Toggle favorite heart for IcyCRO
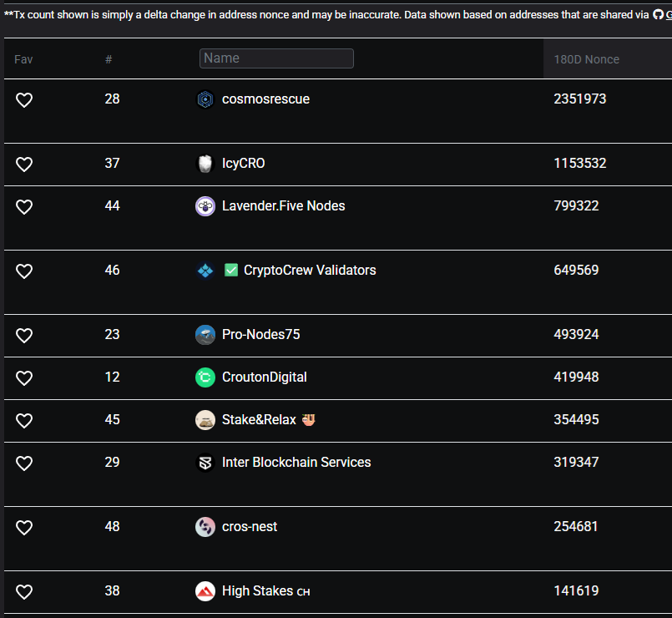The image size is (672, 618). [x=24, y=165]
